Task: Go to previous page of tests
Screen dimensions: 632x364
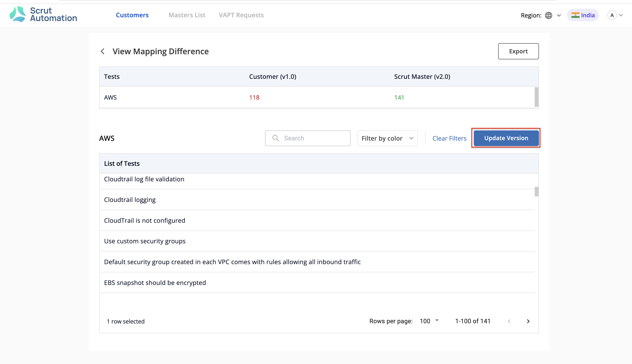Action: [x=509, y=321]
